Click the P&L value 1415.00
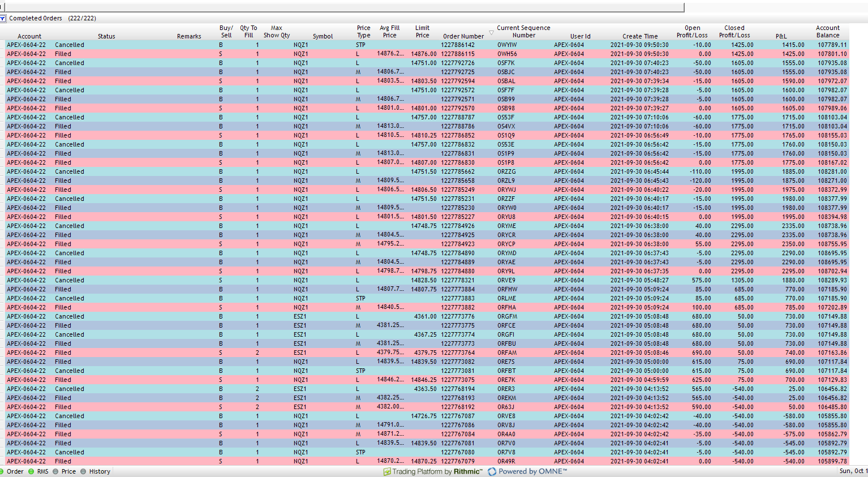Screen dimensions: 868x477 pyautogui.click(x=793, y=45)
